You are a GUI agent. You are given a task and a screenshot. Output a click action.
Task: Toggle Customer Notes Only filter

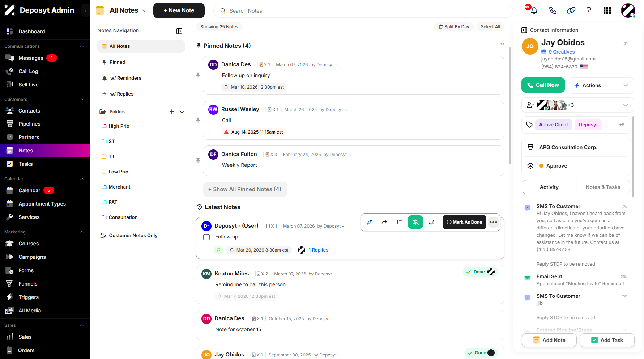pos(129,236)
